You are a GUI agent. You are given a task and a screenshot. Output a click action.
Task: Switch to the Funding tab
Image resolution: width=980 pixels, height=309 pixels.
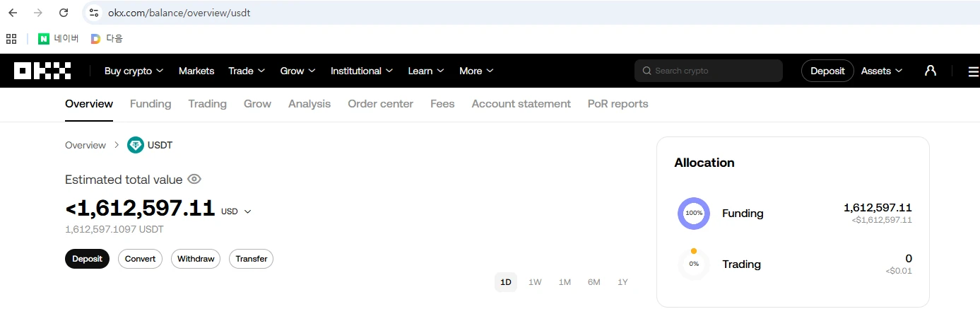150,104
